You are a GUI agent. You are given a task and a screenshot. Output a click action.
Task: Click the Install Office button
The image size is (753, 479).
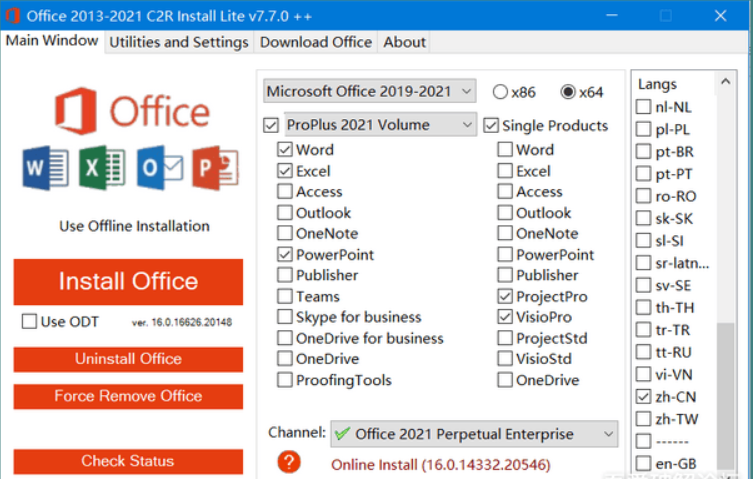[128, 282]
